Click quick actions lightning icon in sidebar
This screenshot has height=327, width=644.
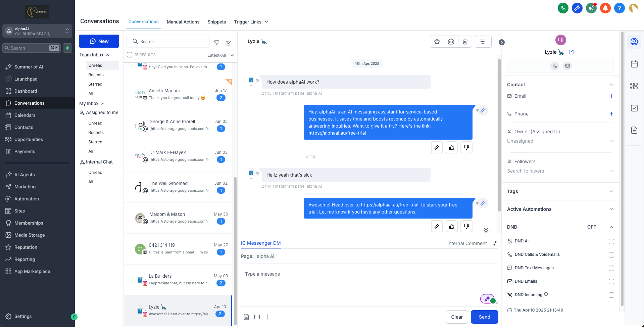[x=67, y=48]
